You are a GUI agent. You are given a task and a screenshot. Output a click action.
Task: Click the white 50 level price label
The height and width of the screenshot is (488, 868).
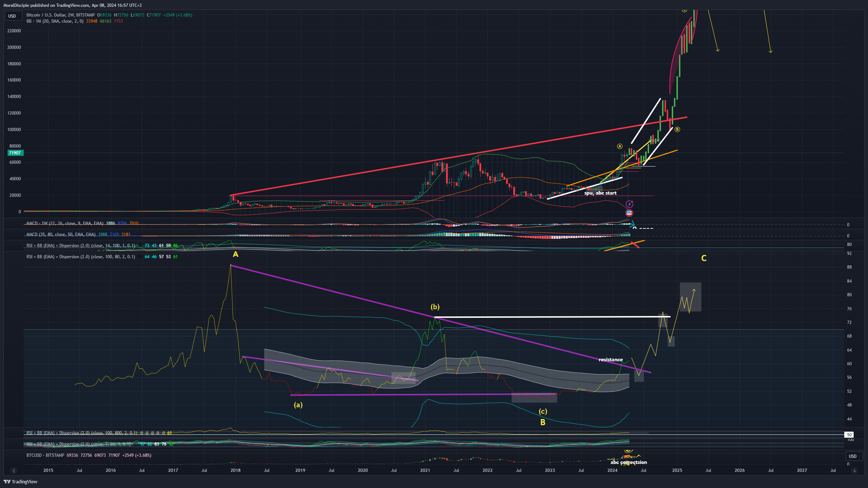pyautogui.click(x=849, y=434)
